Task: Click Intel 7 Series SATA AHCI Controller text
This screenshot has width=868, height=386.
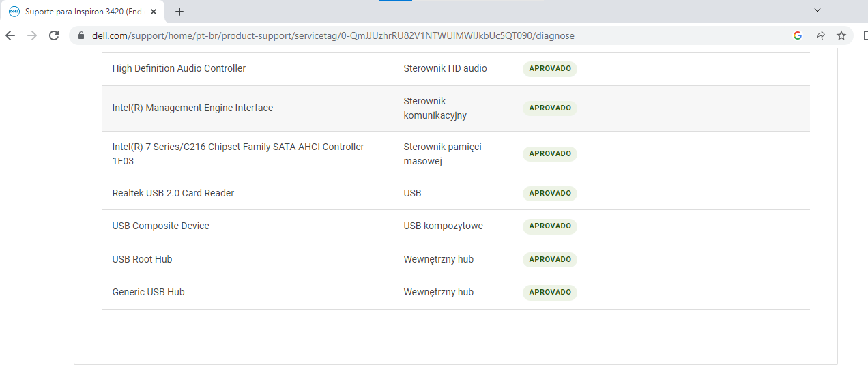Action: pos(241,154)
